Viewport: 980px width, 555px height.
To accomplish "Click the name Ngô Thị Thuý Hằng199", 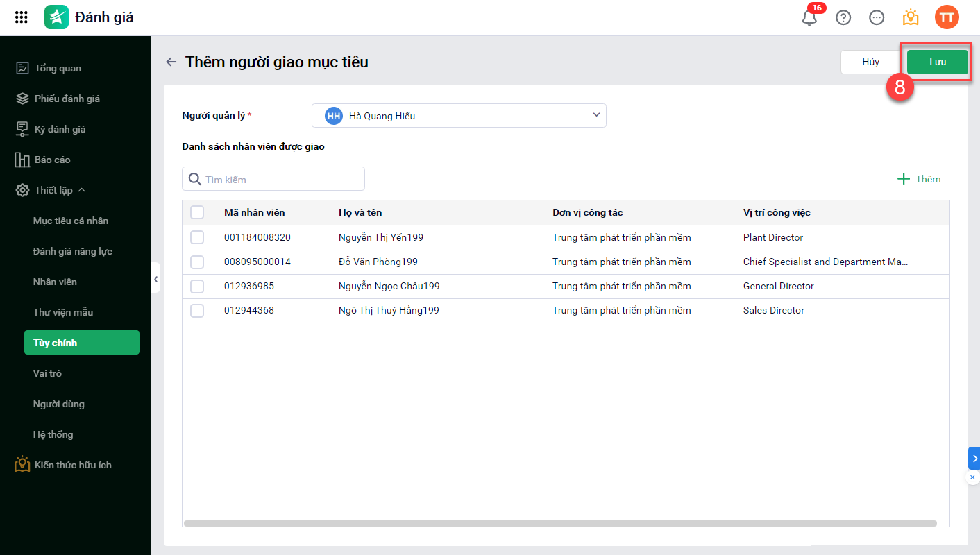I will coord(389,310).
